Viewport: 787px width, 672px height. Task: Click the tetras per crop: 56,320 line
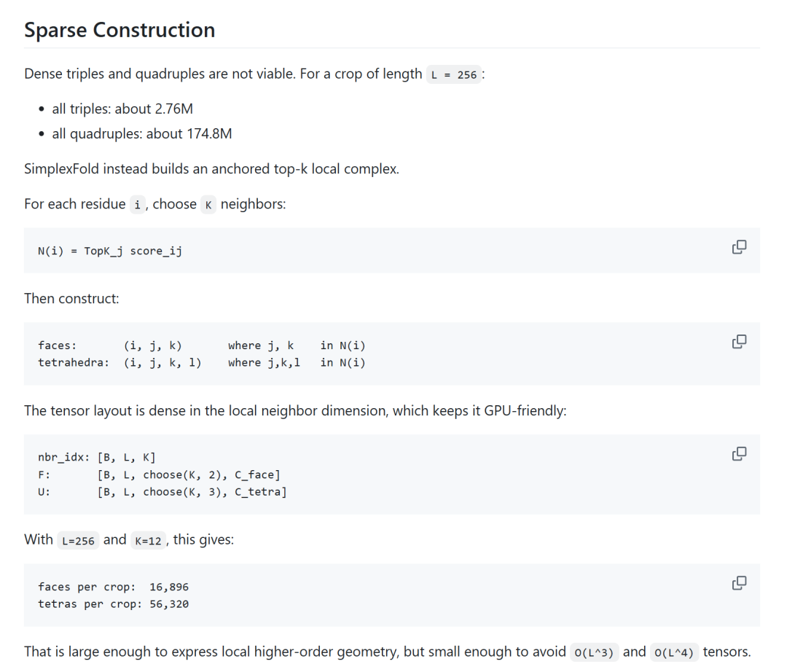(x=114, y=603)
